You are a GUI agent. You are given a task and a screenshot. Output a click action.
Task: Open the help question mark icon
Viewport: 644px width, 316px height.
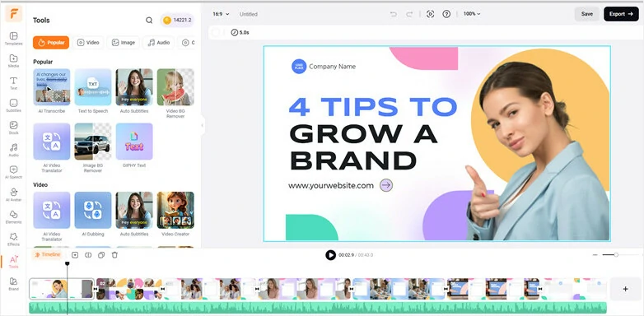pyautogui.click(x=446, y=14)
